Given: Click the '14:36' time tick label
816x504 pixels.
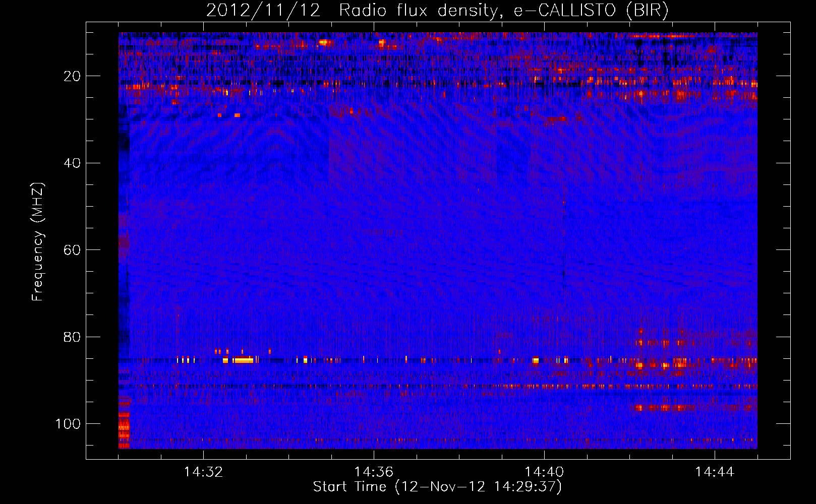Looking at the screenshot, I should tap(374, 472).
